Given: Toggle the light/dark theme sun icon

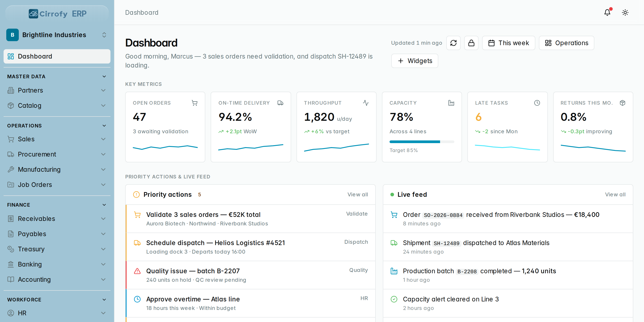Looking at the screenshot, I should pyautogui.click(x=625, y=13).
